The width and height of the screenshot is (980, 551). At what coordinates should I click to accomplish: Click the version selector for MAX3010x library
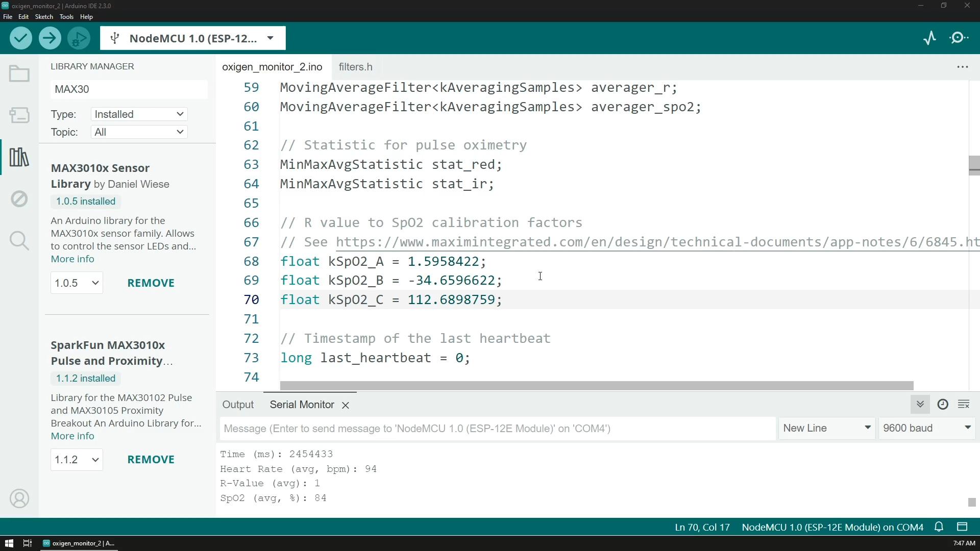click(x=75, y=282)
